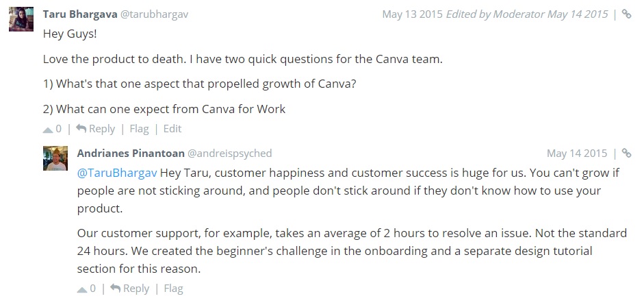Reply to Andrianes Pinantoan's comment
644x305 pixels.
tap(136, 289)
